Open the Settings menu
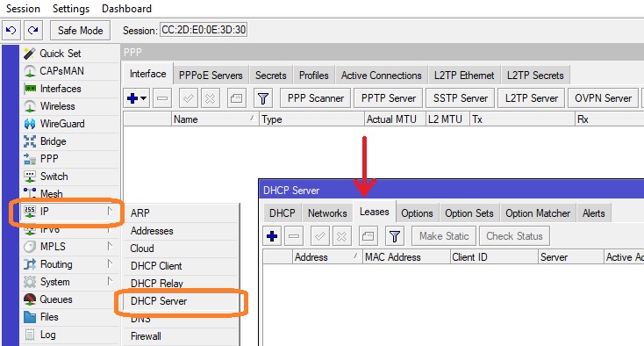 (71, 9)
